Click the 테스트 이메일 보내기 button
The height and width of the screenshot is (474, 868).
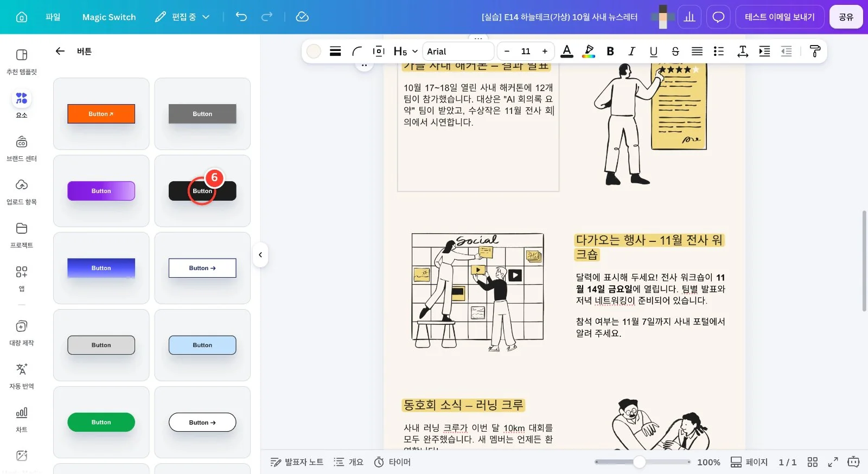click(780, 17)
